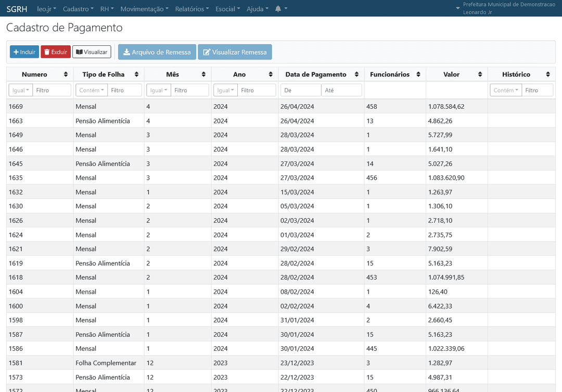Click value 1.074.991,85
This screenshot has width=562, height=392.
coord(446,277)
